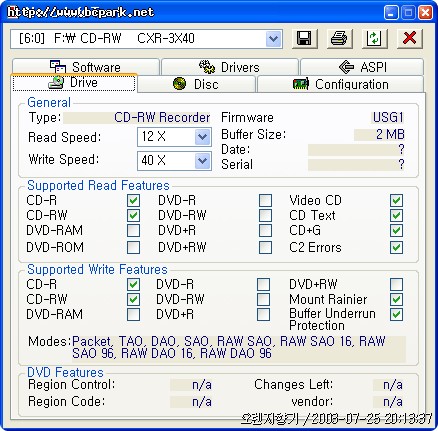This screenshot has width=438, height=431.
Task: Toggle Buffer Underrun Protection checkbox
Action: coord(397,315)
